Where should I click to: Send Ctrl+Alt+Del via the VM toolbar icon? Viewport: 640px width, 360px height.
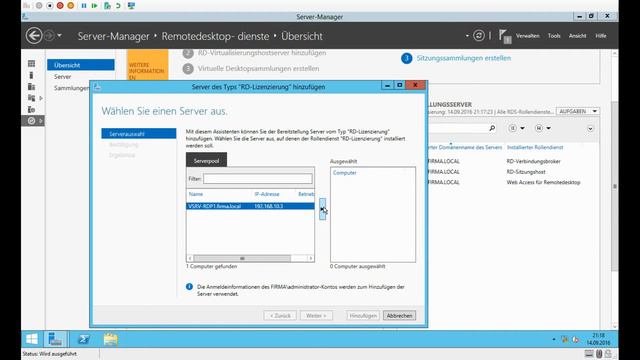27,6
